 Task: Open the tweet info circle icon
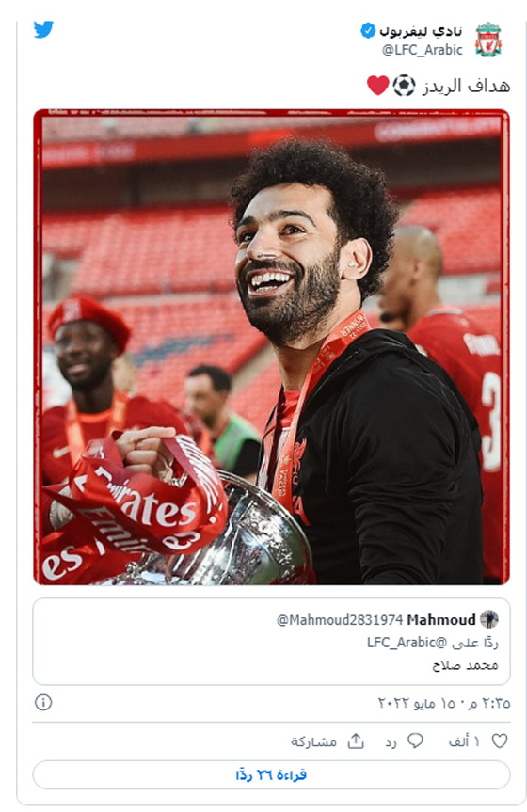pos(43,702)
